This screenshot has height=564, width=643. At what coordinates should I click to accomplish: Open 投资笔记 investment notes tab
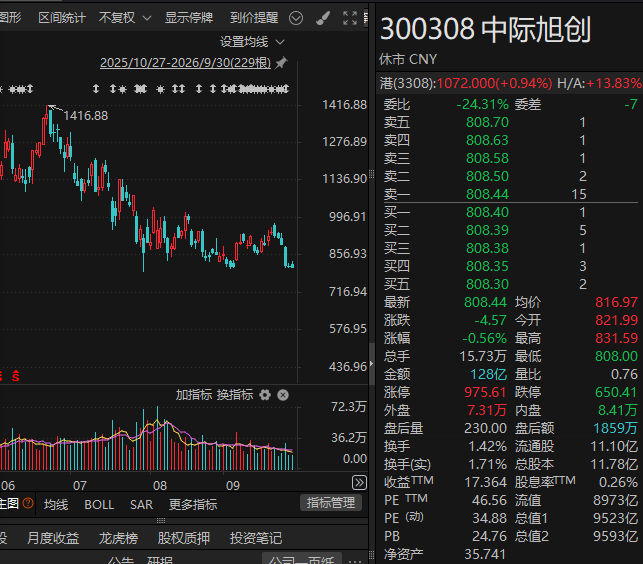(256, 538)
